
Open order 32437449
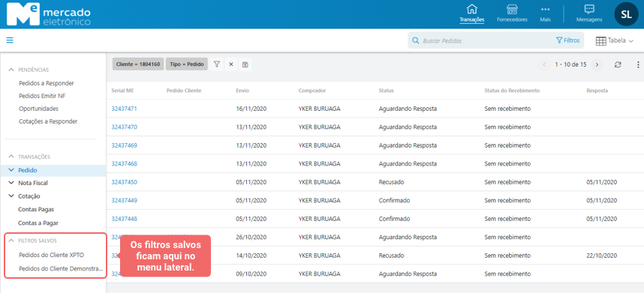coord(124,200)
